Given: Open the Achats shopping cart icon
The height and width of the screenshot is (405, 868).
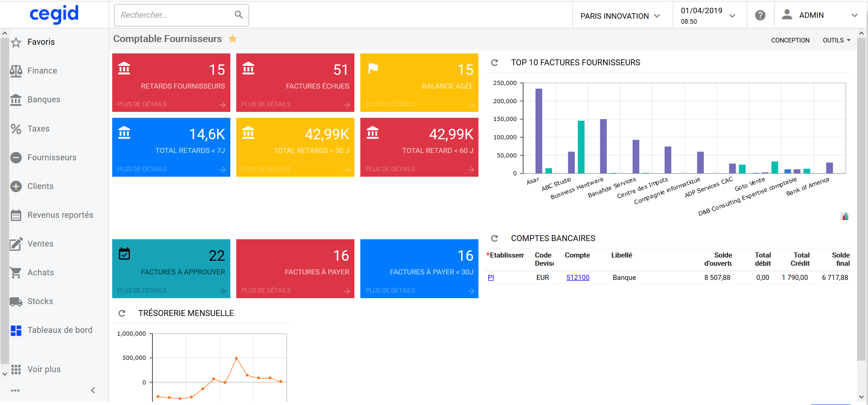Looking at the screenshot, I should coord(16,273).
